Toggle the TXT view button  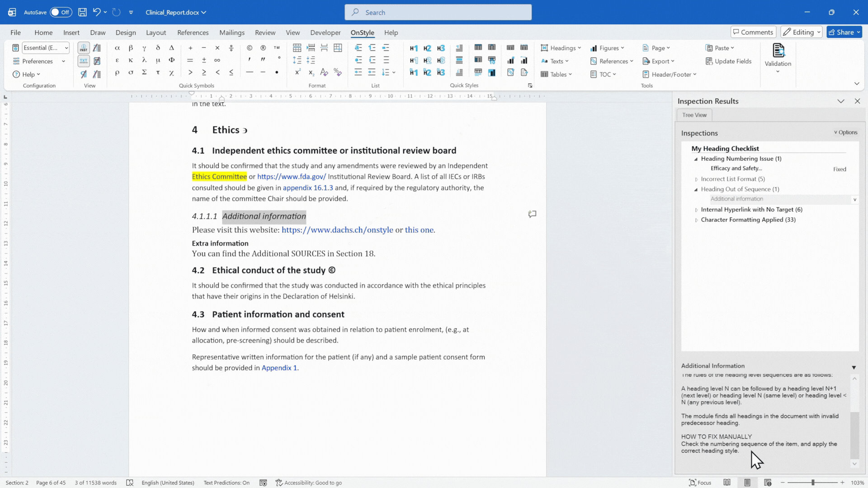(84, 61)
